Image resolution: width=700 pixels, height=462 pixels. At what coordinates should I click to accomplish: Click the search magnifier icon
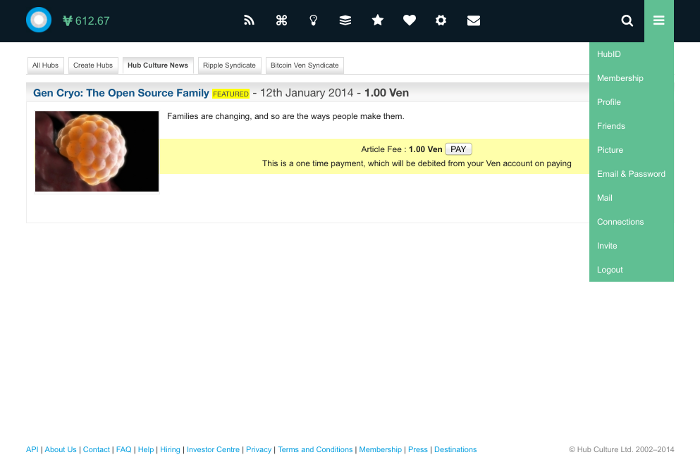click(x=627, y=20)
